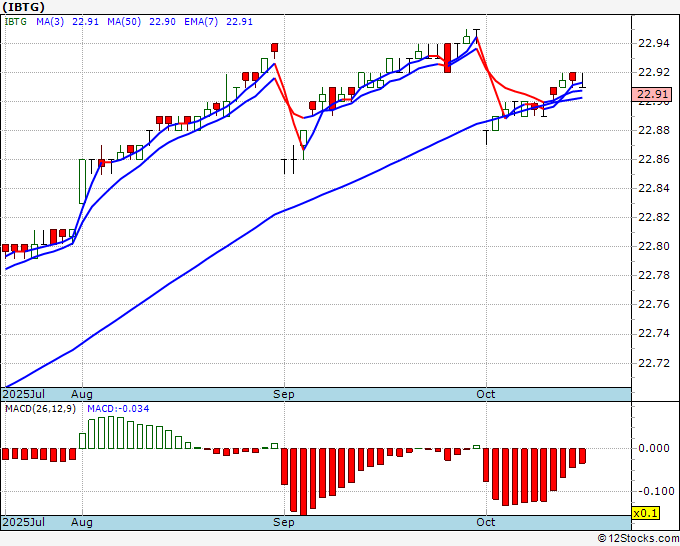Click the Sep label on MACD axis

284,522
